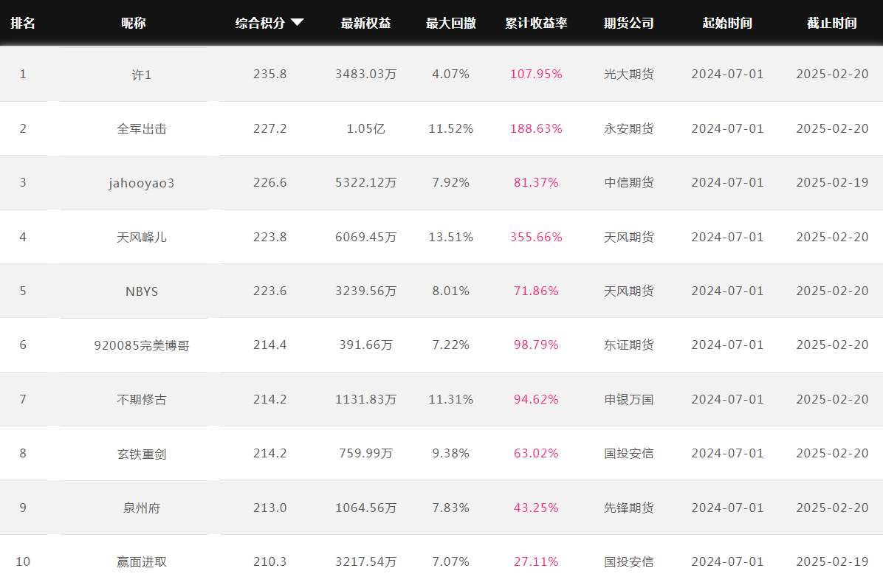Select return rate 27.11%
Image resolution: width=883 pixels, height=588 pixels.
click(x=536, y=561)
